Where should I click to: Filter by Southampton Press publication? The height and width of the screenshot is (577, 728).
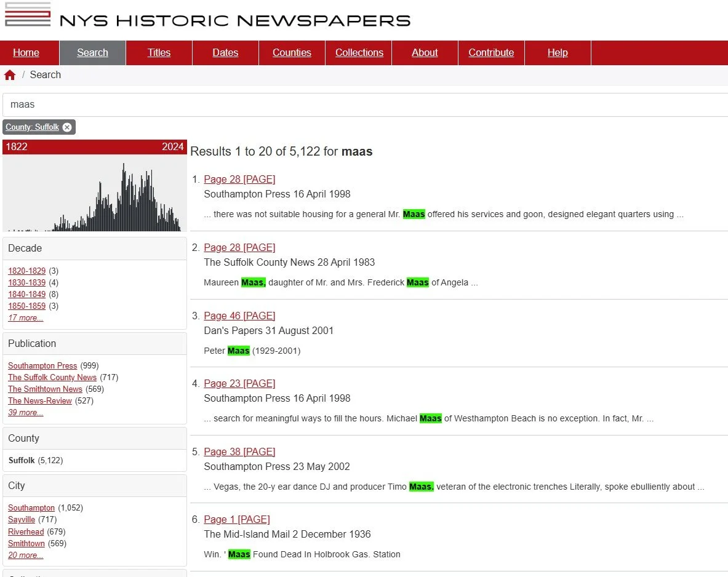pyautogui.click(x=42, y=366)
